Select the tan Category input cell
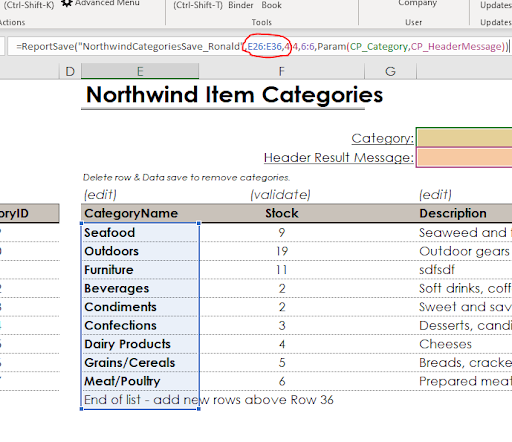This screenshot has width=512, height=442. pyautogui.click(x=464, y=137)
